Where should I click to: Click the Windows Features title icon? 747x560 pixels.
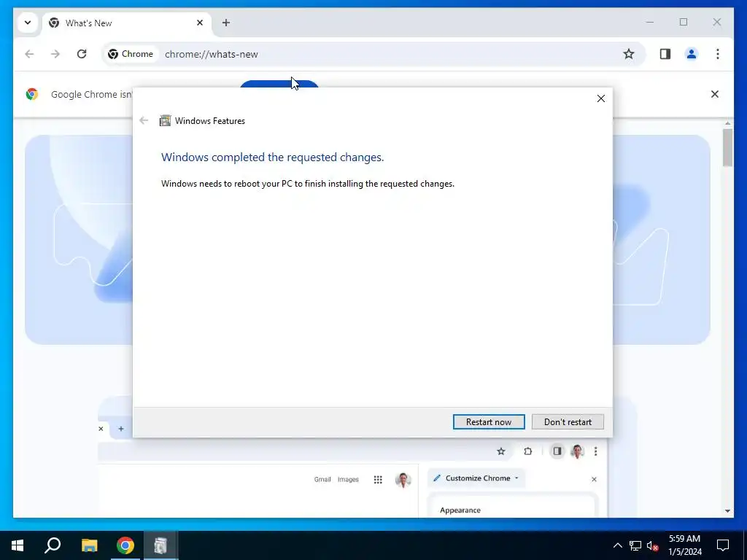point(165,120)
